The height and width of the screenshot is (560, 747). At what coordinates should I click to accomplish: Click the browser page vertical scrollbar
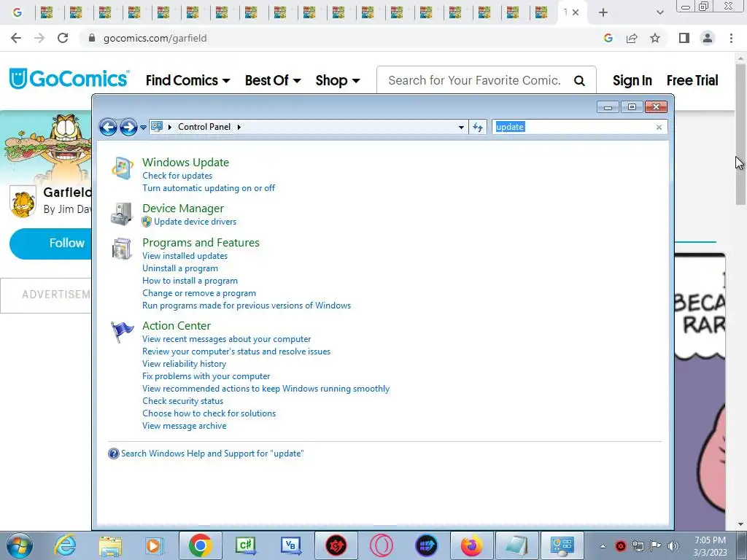point(740,133)
